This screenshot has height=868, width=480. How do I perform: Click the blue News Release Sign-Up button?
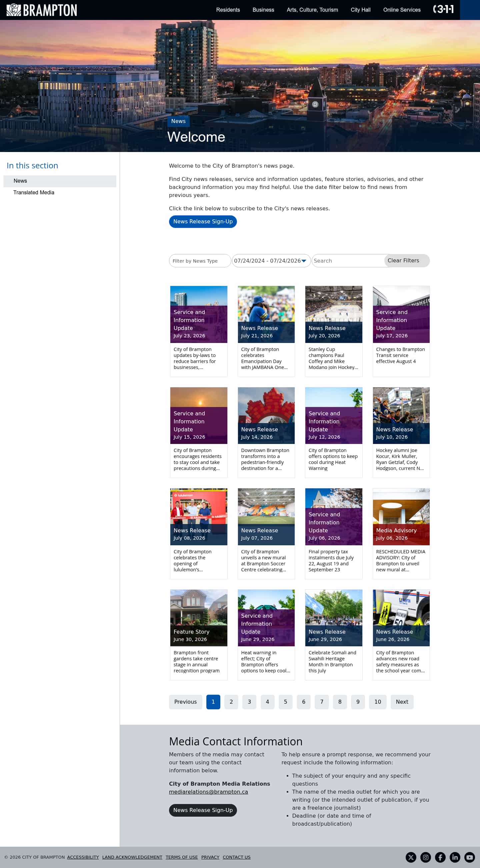tap(203, 221)
